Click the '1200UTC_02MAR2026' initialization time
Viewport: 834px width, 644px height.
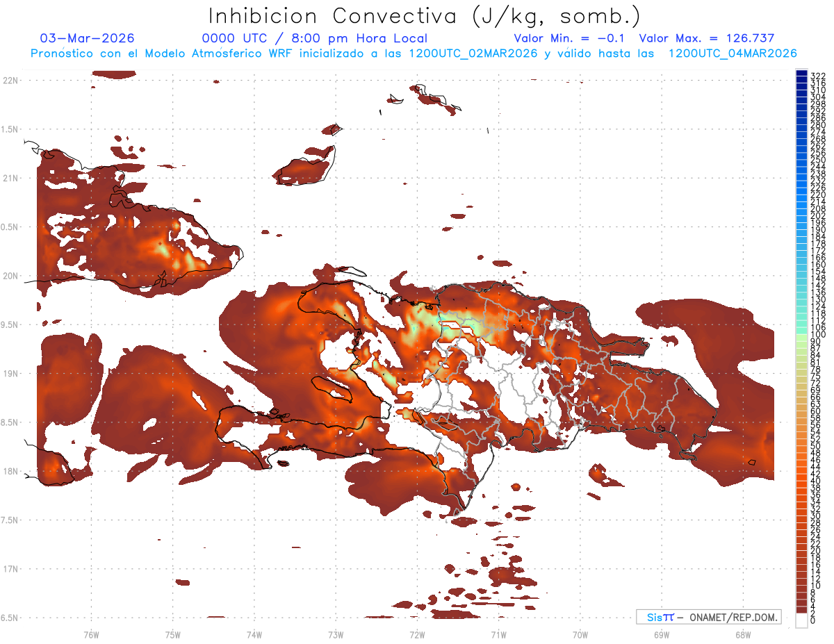click(473, 53)
